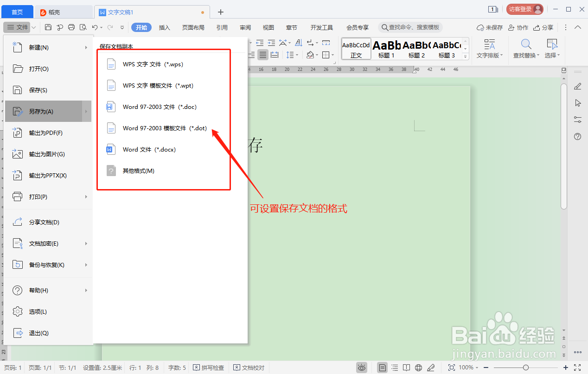Expand the 备份与恢复(K) submenu

(86, 265)
